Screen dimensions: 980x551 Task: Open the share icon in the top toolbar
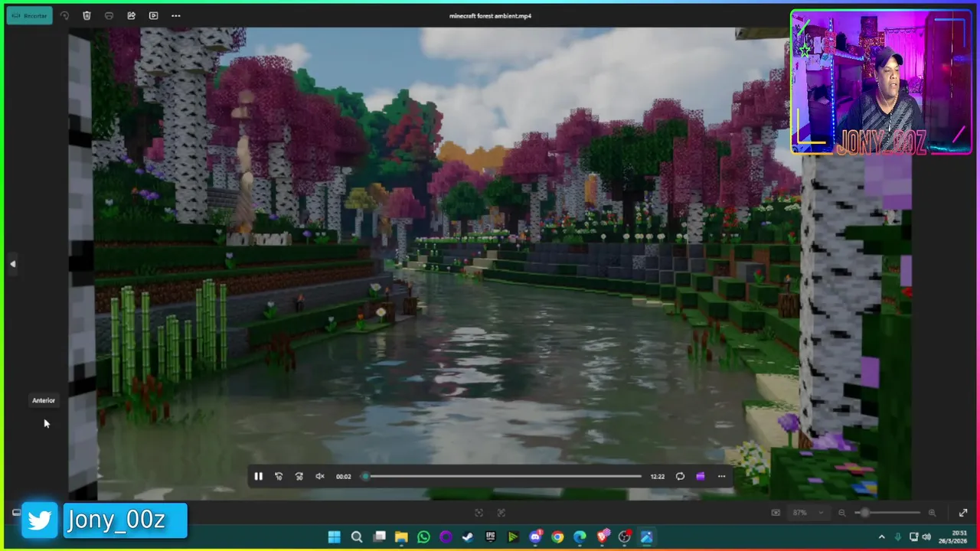[x=131, y=15]
